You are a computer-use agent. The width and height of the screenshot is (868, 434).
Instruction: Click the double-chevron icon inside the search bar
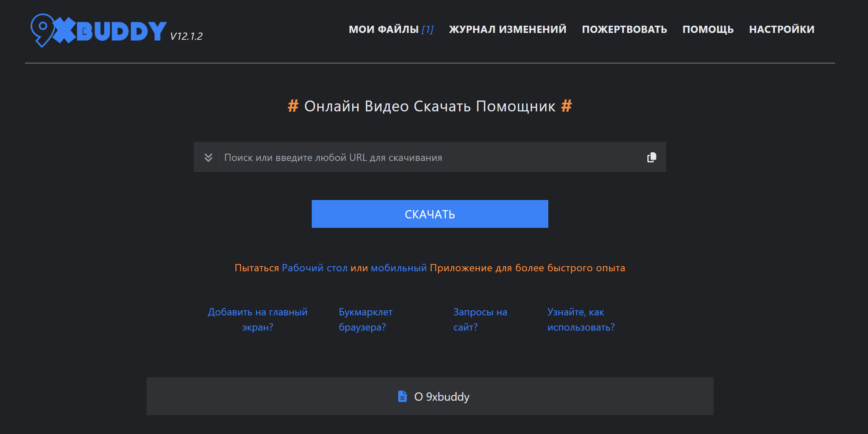click(x=208, y=157)
